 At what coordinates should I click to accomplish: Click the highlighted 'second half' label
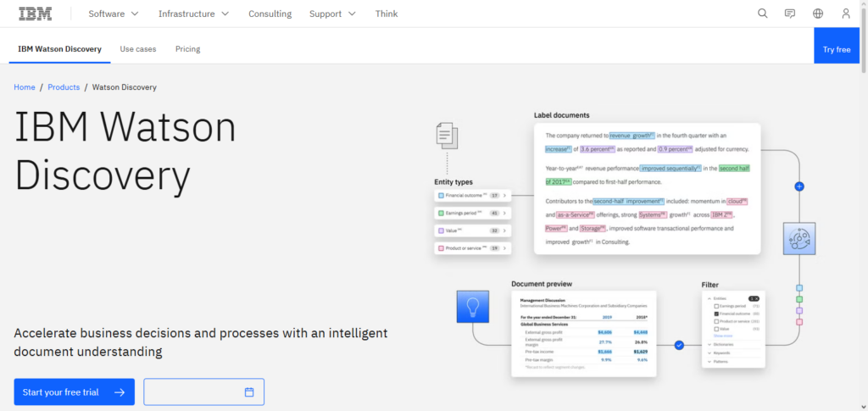tap(734, 168)
